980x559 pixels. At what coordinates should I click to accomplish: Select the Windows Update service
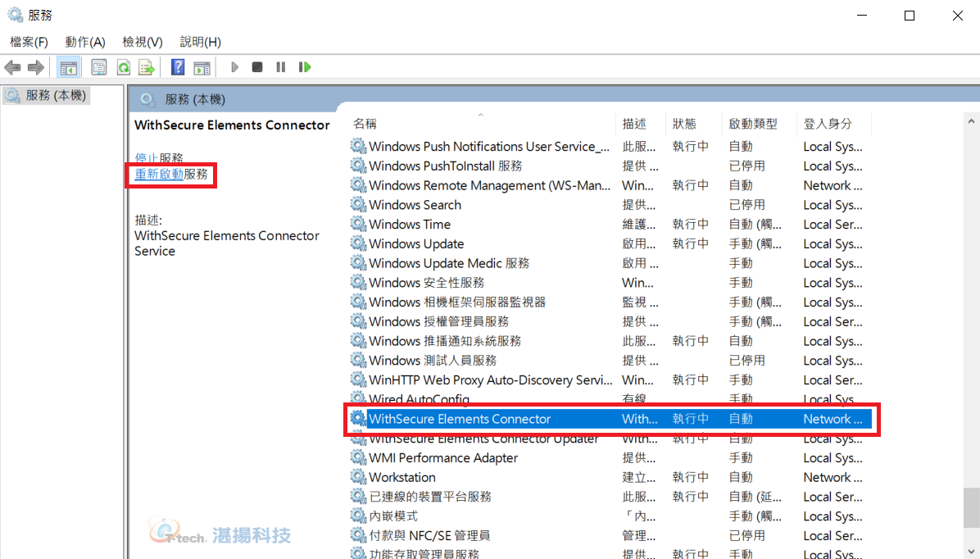[610, 243]
